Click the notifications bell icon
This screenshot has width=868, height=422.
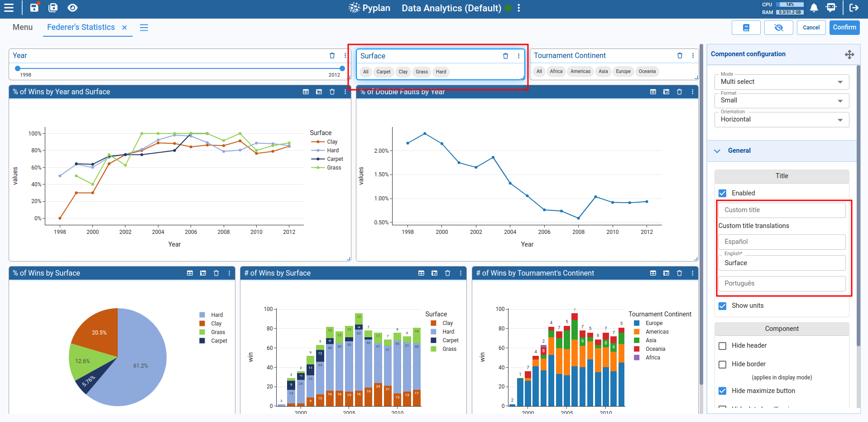tap(814, 8)
